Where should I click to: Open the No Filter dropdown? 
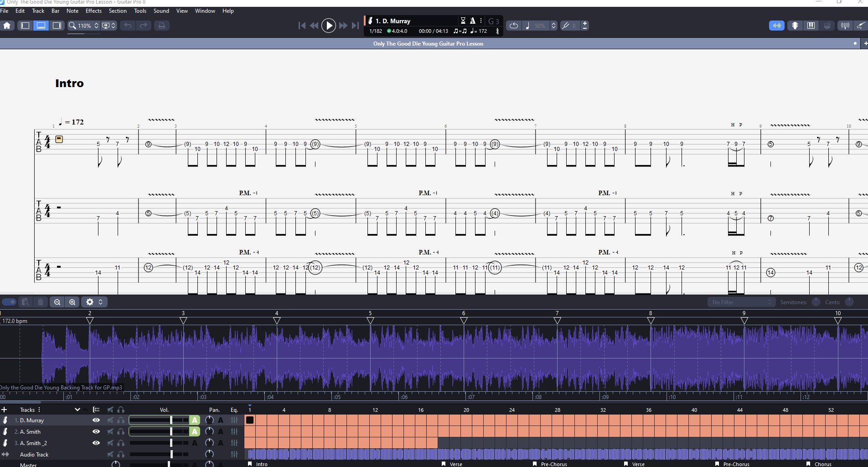pyautogui.click(x=741, y=302)
